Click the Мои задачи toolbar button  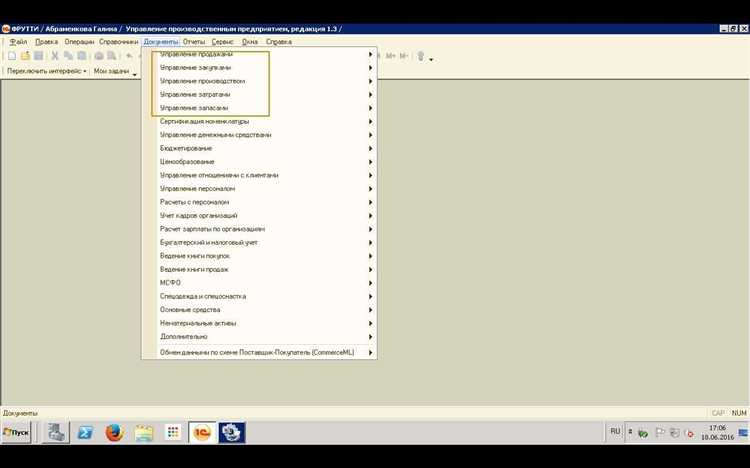pos(111,71)
